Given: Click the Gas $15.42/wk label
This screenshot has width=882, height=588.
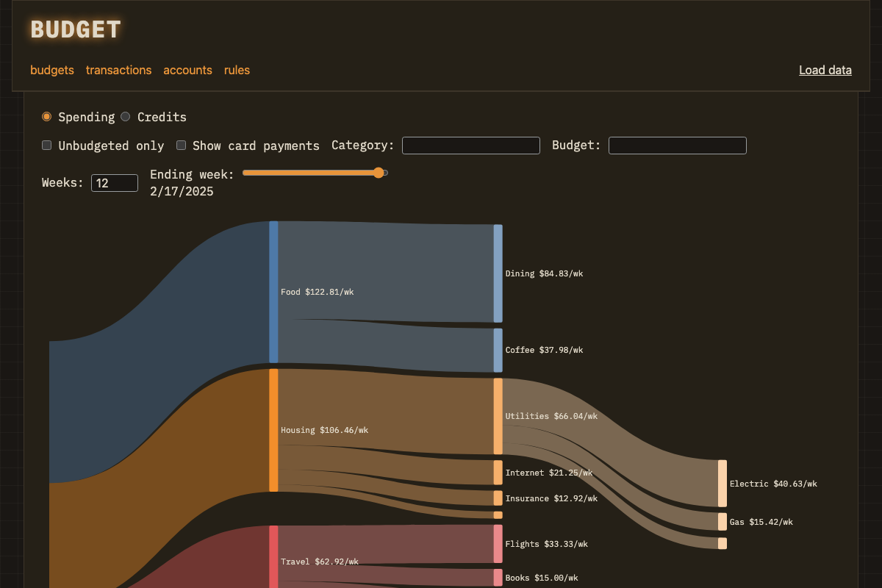Looking at the screenshot, I should point(761,522).
